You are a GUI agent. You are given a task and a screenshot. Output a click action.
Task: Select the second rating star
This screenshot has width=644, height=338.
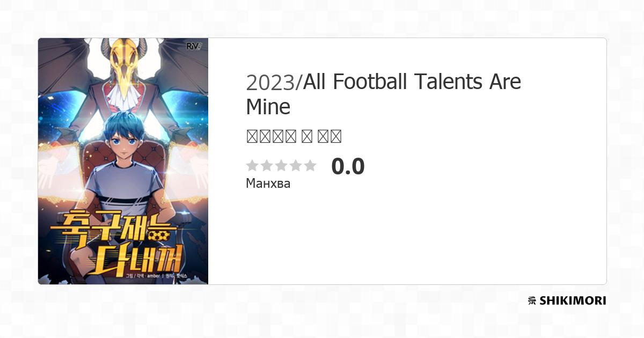point(267,165)
